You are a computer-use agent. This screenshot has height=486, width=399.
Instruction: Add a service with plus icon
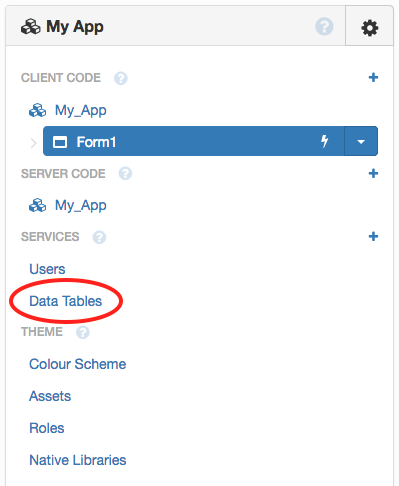click(373, 236)
